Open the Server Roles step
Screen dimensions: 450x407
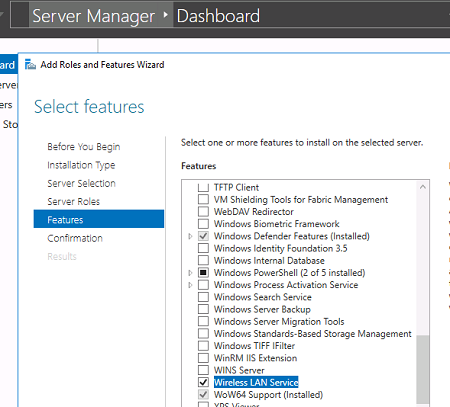73,202
